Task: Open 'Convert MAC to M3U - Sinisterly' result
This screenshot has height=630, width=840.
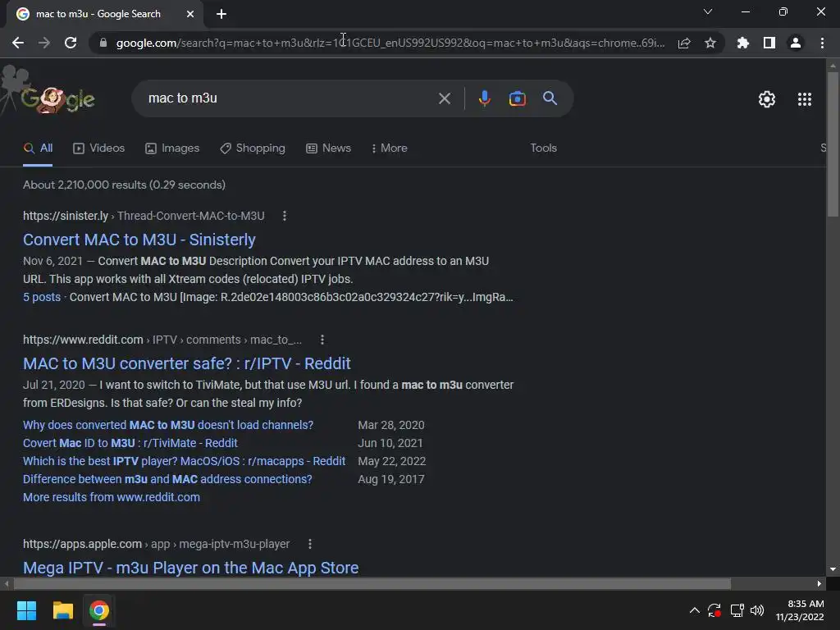Action: (139, 240)
